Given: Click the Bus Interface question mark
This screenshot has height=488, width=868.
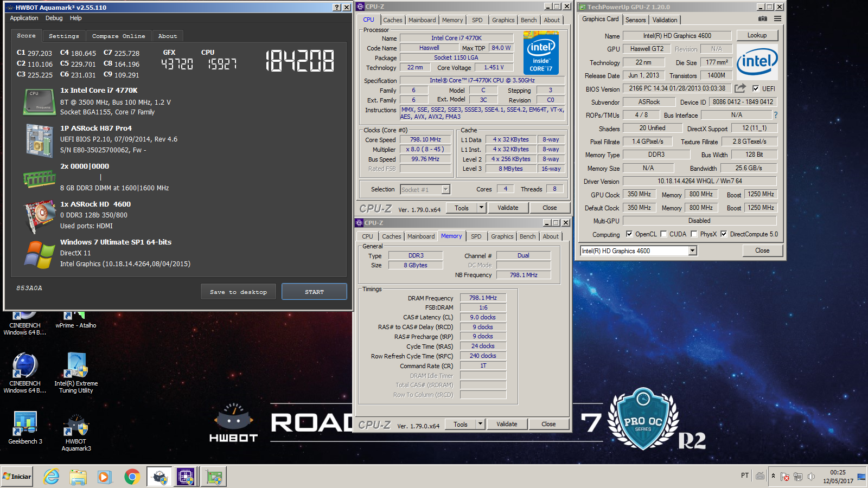Looking at the screenshot, I should point(776,115).
